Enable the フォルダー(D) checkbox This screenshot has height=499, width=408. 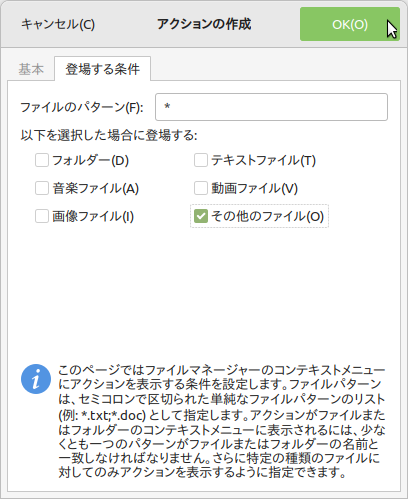coord(42,160)
